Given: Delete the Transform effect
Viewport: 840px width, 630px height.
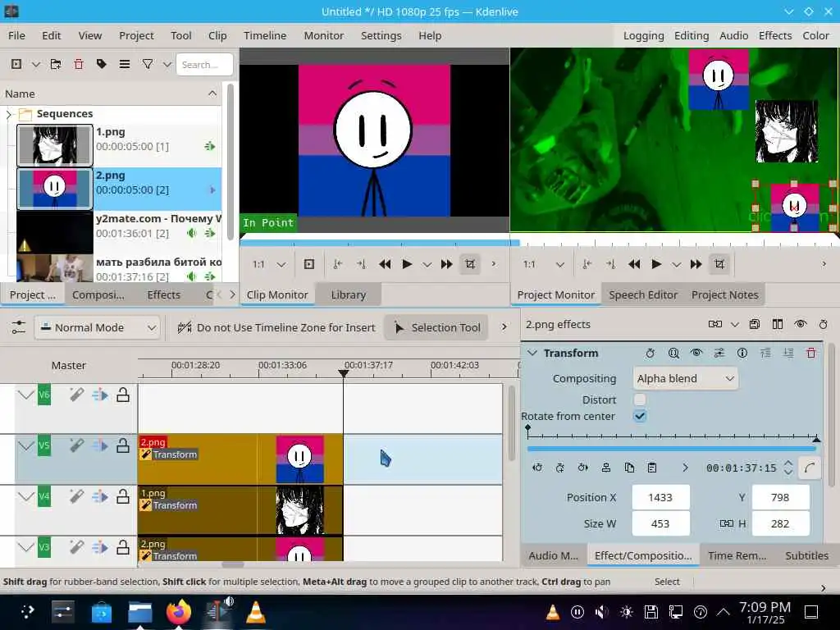Looking at the screenshot, I should (811, 353).
